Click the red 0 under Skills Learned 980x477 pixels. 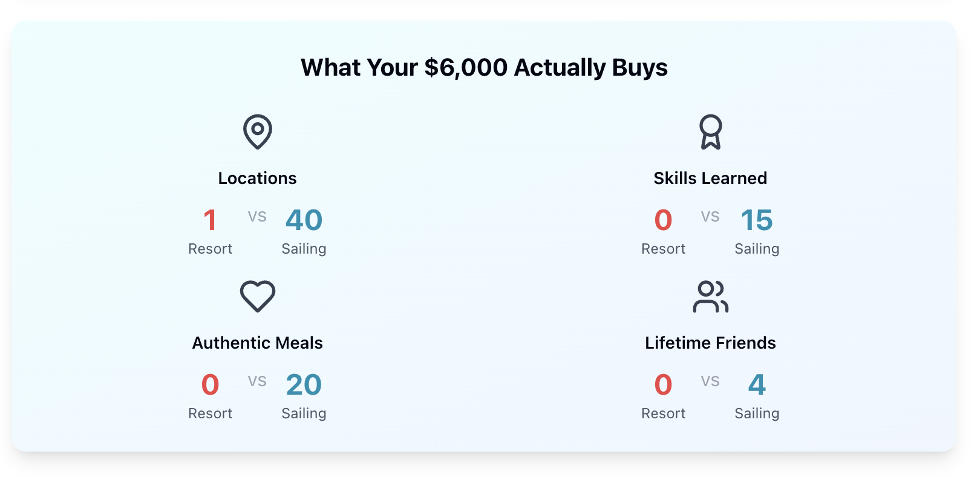663,220
